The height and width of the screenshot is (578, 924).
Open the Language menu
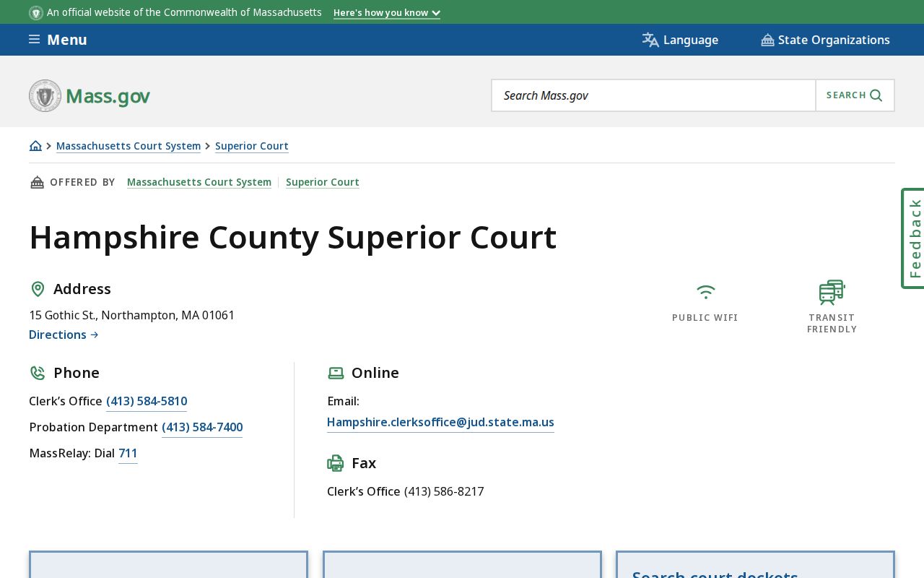coord(680,40)
